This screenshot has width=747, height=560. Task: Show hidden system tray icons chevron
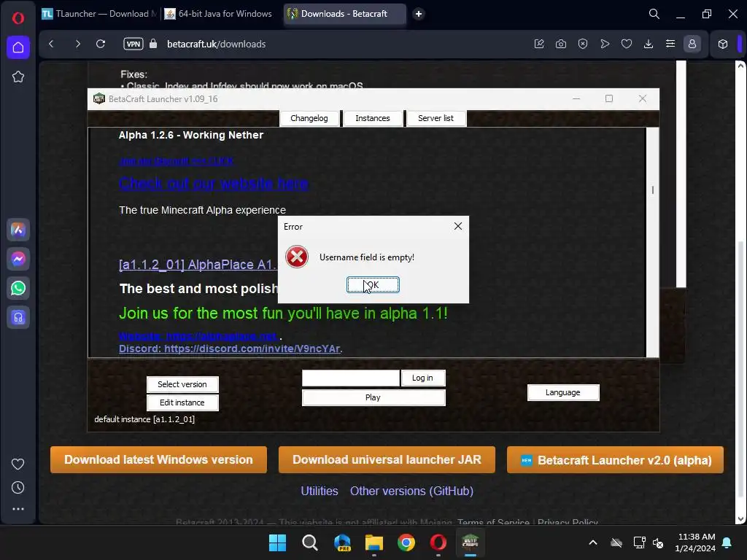click(593, 542)
